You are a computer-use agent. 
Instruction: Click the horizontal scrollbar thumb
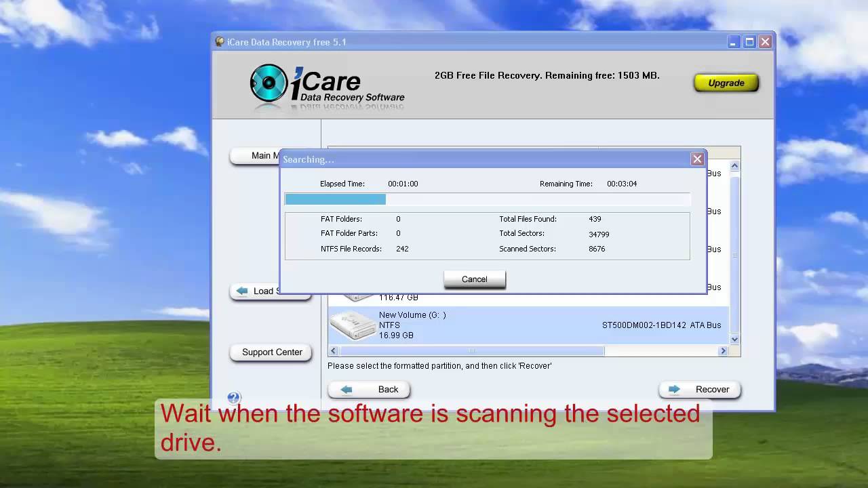click(x=471, y=351)
